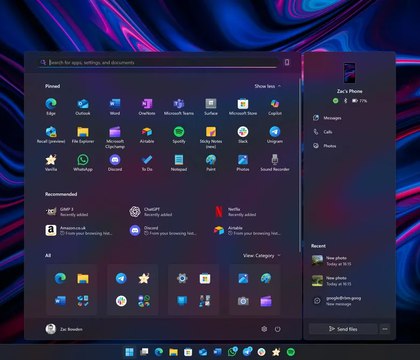Click phone battery status icon
420x360 pixels.
(355, 101)
